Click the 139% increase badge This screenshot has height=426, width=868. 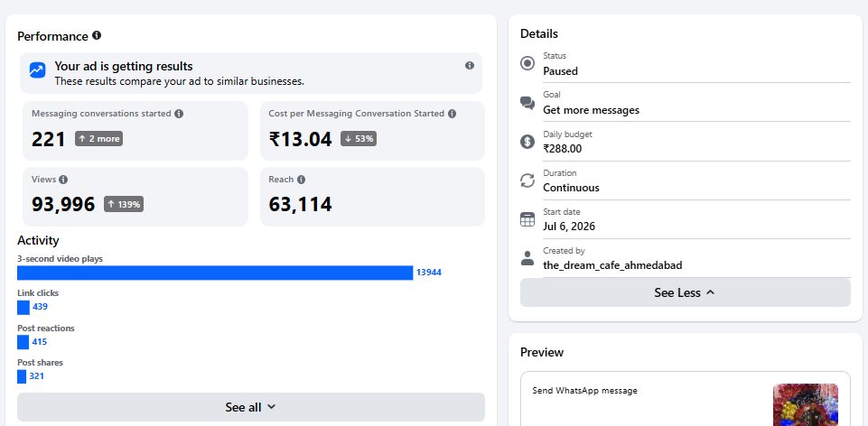coord(124,204)
